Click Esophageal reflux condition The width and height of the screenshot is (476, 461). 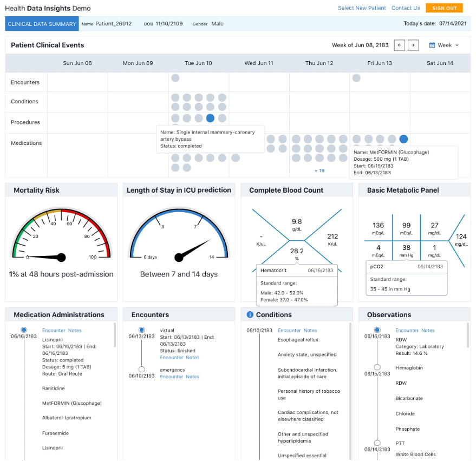coord(298,340)
